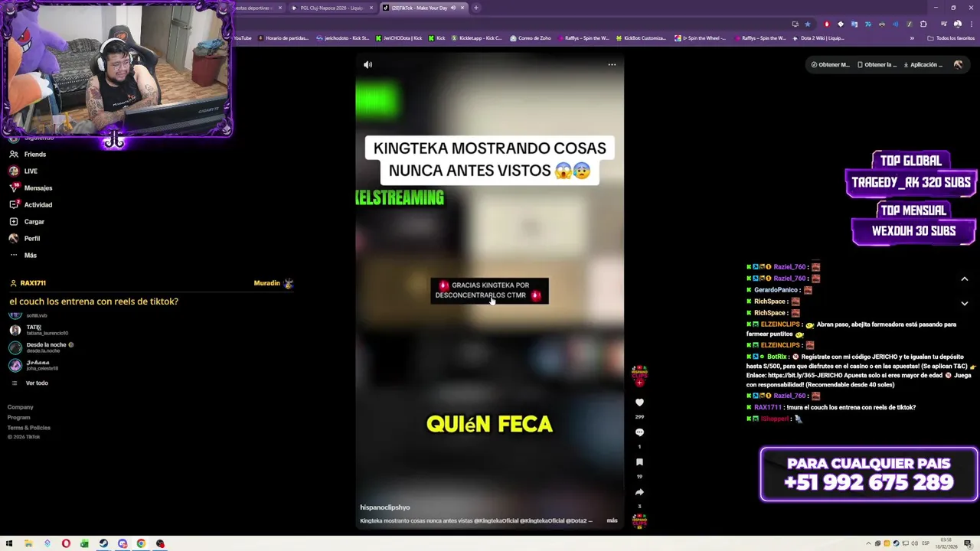Expand the Program footer section
The width and height of the screenshot is (980, 551).
coord(19,417)
